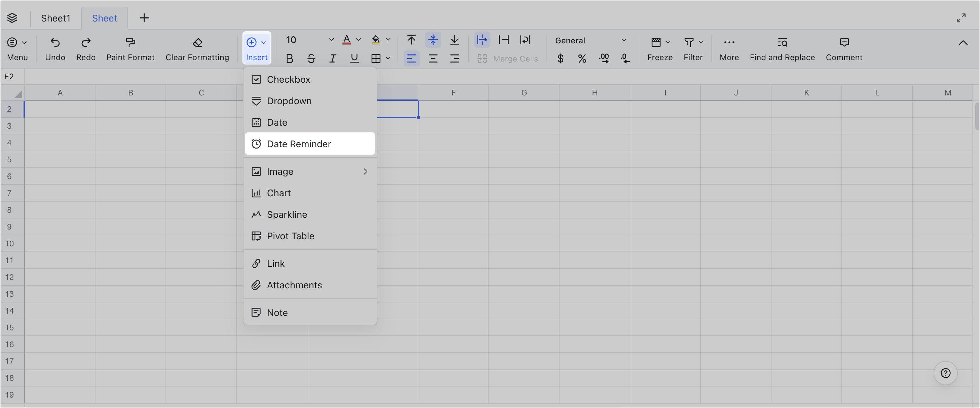Align text to bottom of cell
The width and height of the screenshot is (980, 408).
(x=454, y=40)
